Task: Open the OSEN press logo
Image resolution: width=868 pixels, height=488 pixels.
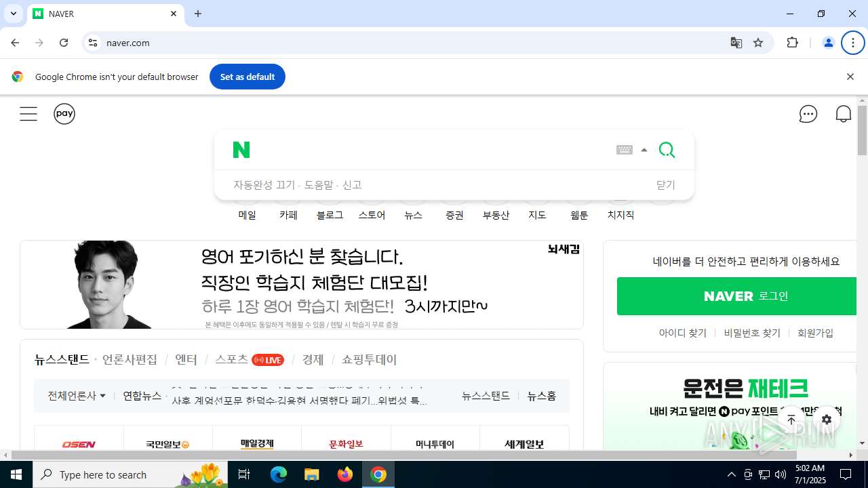Action: click(x=79, y=444)
